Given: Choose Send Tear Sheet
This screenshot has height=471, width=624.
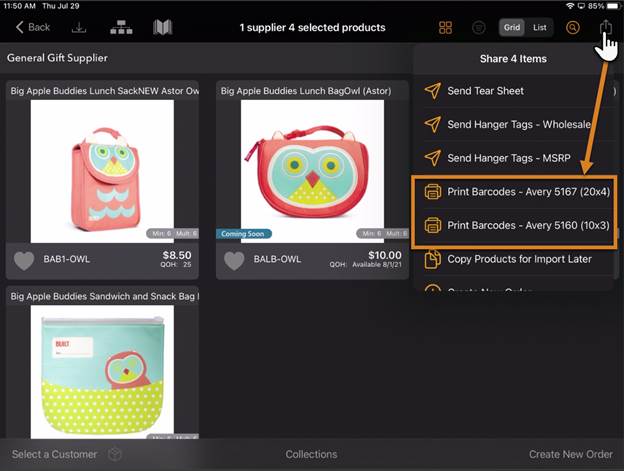Looking at the screenshot, I should 513,91.
